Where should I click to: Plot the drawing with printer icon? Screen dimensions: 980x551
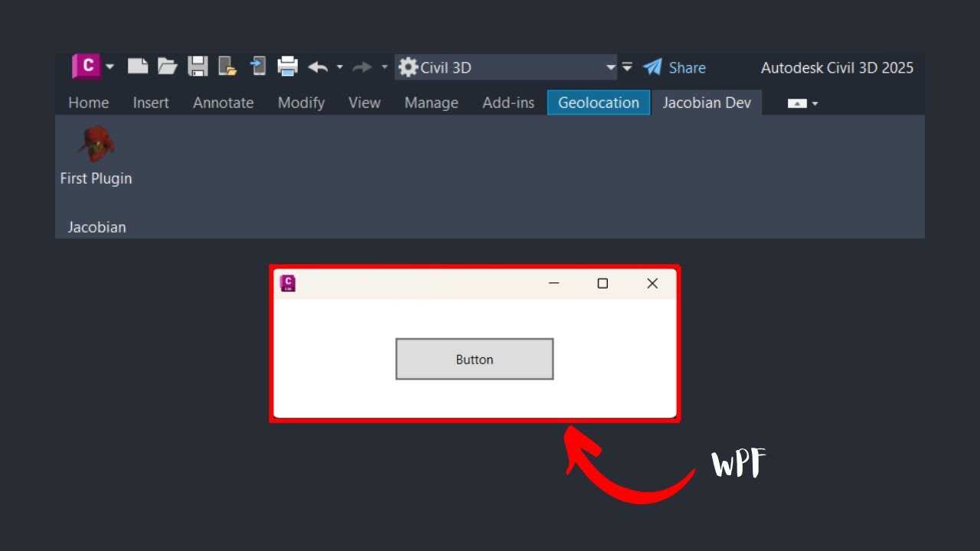tap(287, 67)
